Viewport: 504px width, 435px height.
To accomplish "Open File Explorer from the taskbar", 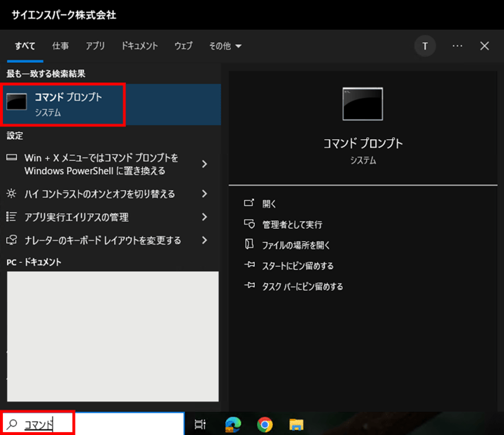I will click(297, 424).
